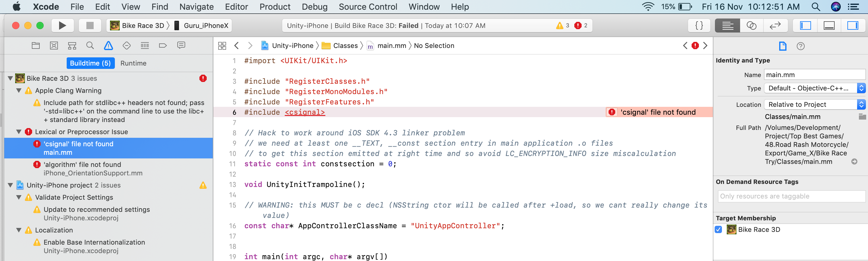The height and width of the screenshot is (261, 868).
Task: Open Siri from the menu bar
Action: point(836,7)
